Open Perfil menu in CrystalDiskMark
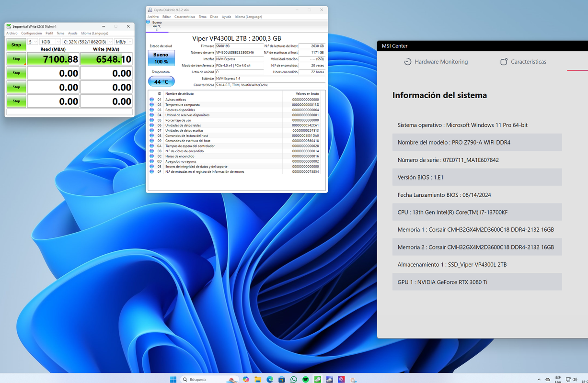Screen dimensions: 588x383 [x=49, y=33]
